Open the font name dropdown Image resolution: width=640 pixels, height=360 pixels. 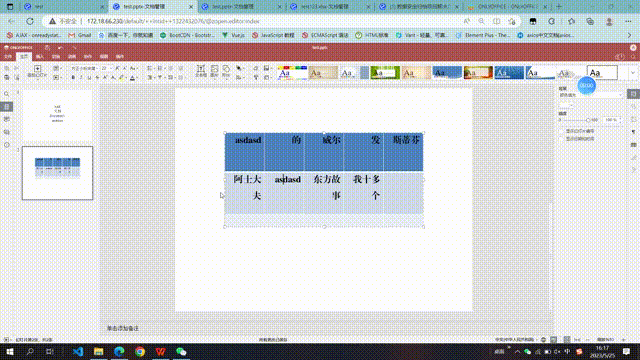(84, 68)
